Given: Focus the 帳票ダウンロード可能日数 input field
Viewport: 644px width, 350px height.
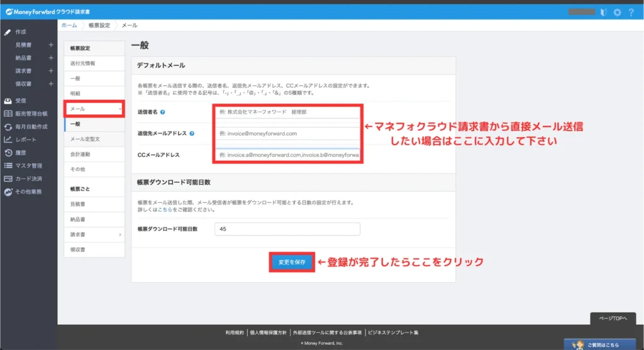Looking at the screenshot, I should [287, 229].
